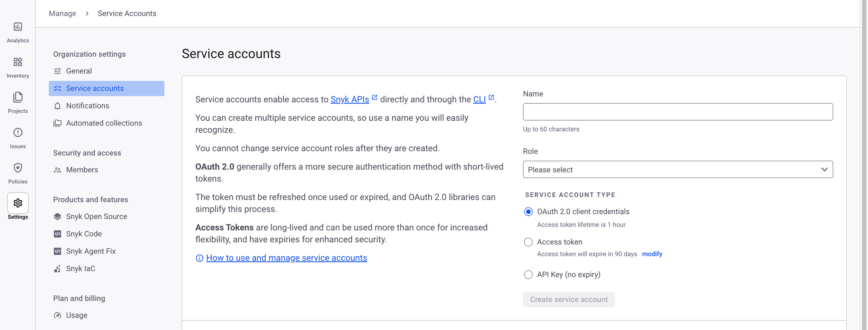Focus the Name input field
868x330 pixels.
[x=678, y=112]
